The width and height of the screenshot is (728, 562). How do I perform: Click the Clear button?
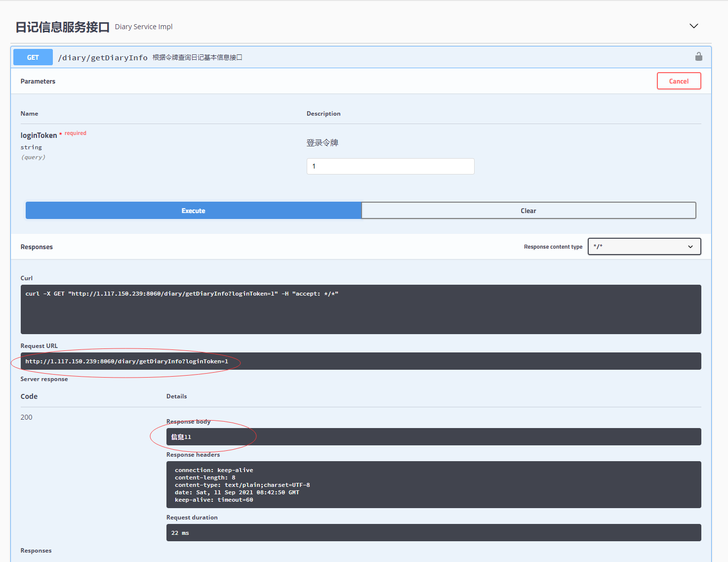click(x=528, y=211)
